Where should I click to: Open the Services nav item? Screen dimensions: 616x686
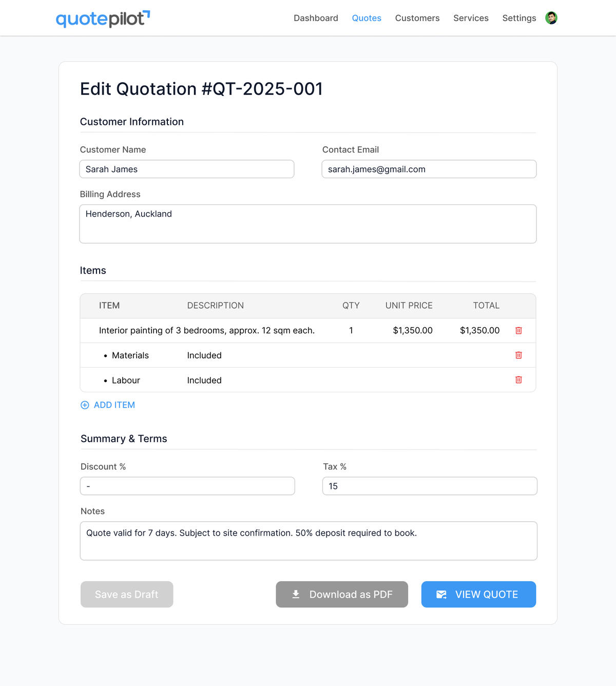point(471,18)
